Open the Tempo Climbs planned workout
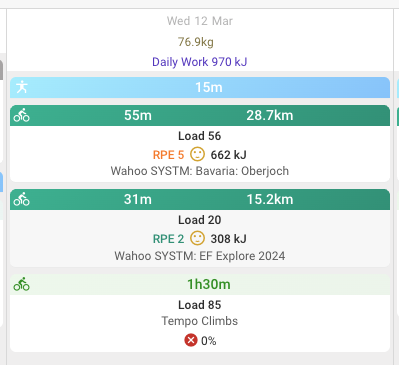Screen dimensions: 399x365 [x=200, y=321]
